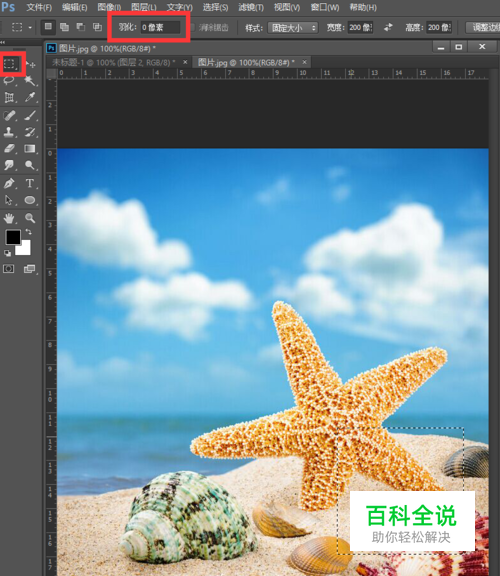Select the Horizontal Type tool
This screenshot has width=500, height=576.
(x=30, y=183)
